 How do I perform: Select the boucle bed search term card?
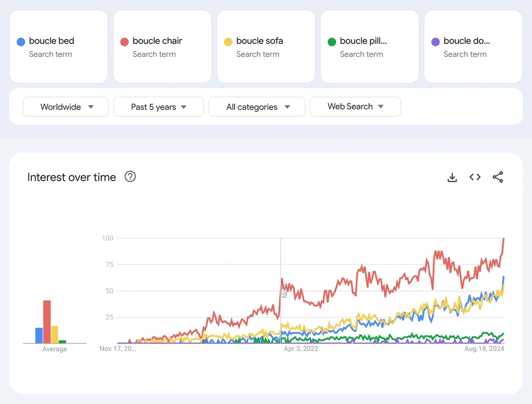[x=59, y=47]
